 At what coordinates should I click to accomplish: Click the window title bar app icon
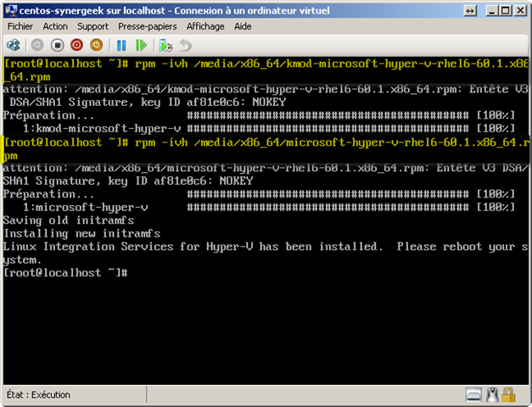tap(11, 10)
